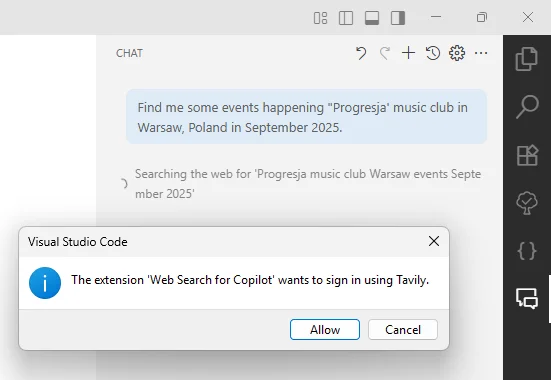
Task: Open the Search view icon
Action: (527, 107)
